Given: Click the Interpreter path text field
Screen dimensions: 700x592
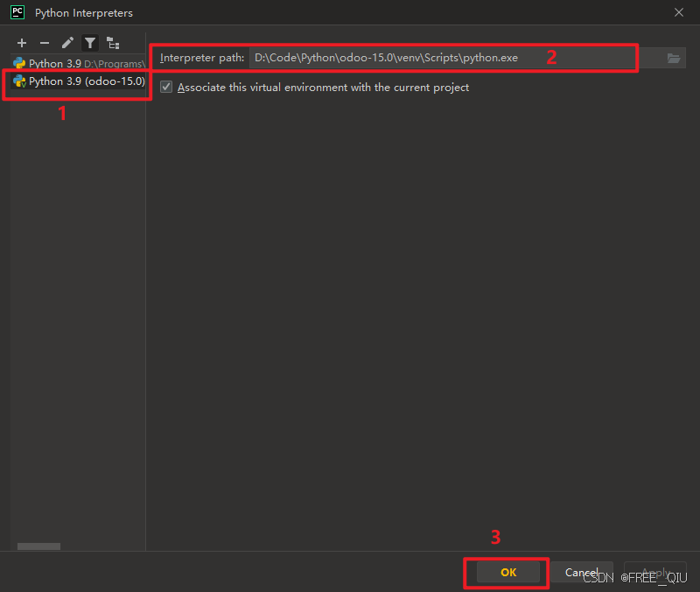Looking at the screenshot, I should pyautogui.click(x=455, y=58).
